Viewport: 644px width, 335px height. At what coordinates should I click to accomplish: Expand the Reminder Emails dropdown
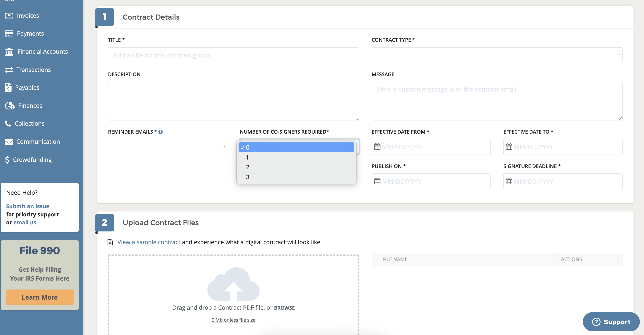[167, 147]
